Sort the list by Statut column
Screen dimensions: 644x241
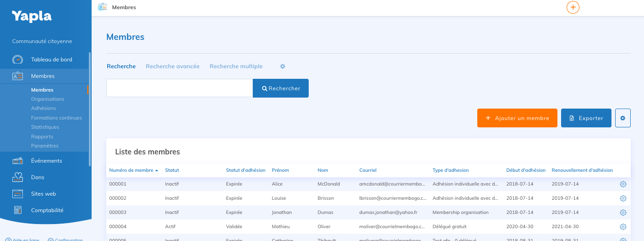172,170
